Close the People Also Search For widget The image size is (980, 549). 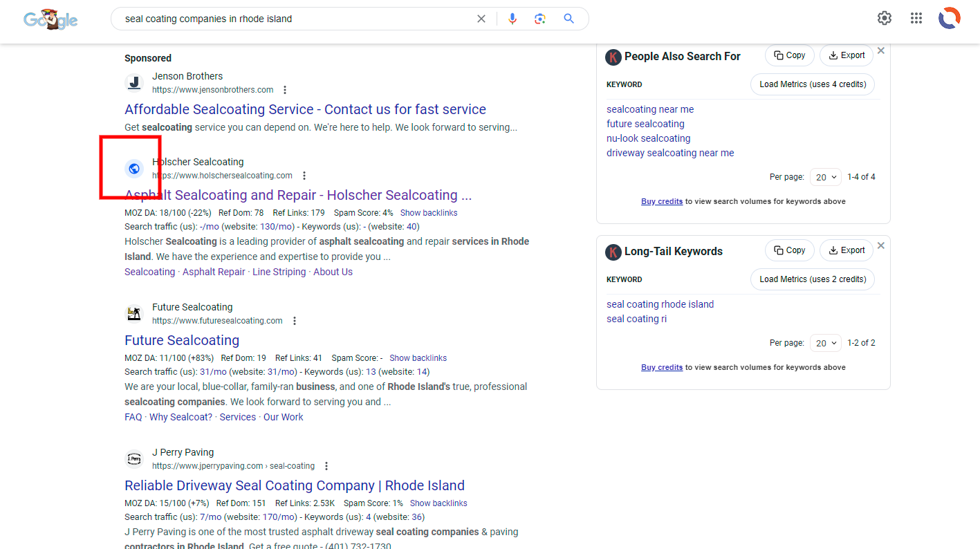click(x=881, y=50)
